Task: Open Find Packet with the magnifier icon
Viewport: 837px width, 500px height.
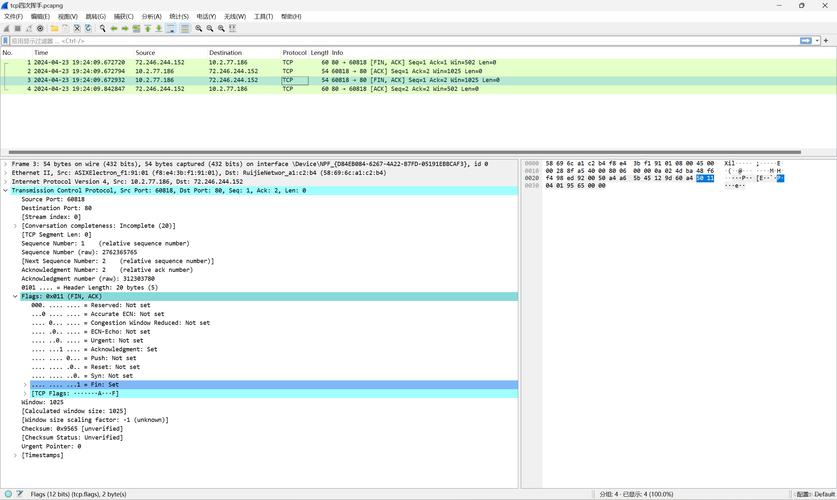Action: [102, 28]
